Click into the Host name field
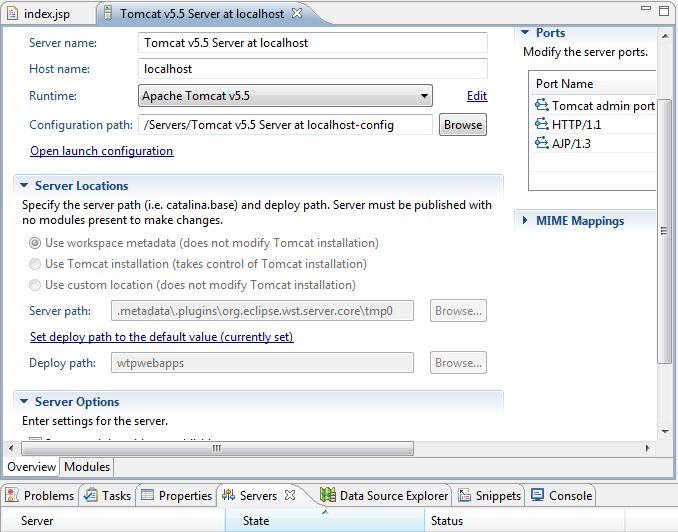The image size is (678, 532). (313, 69)
